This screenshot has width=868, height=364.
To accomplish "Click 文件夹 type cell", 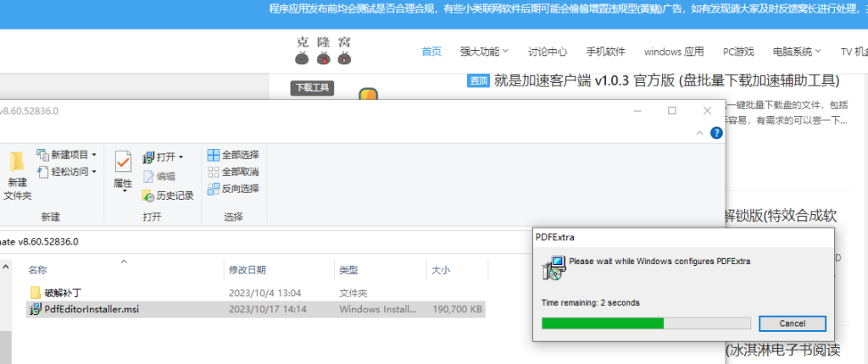I will coord(353,293).
